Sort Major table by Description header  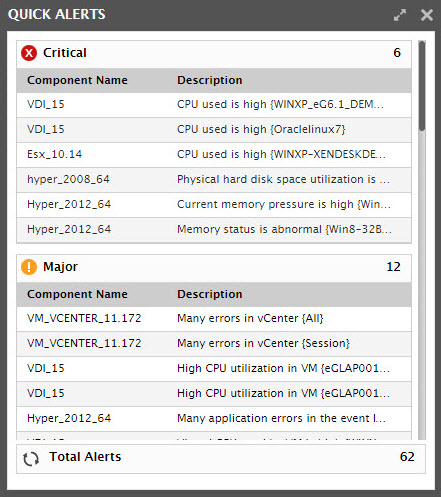[x=210, y=294]
